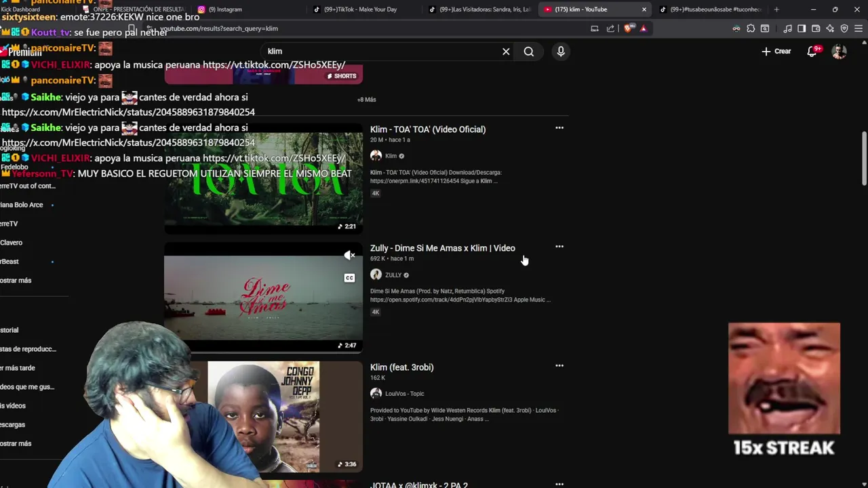Screen dimensions: 868x488
Task: Play the Congo Johnny Depp thumbnail video
Action: [x=263, y=417]
